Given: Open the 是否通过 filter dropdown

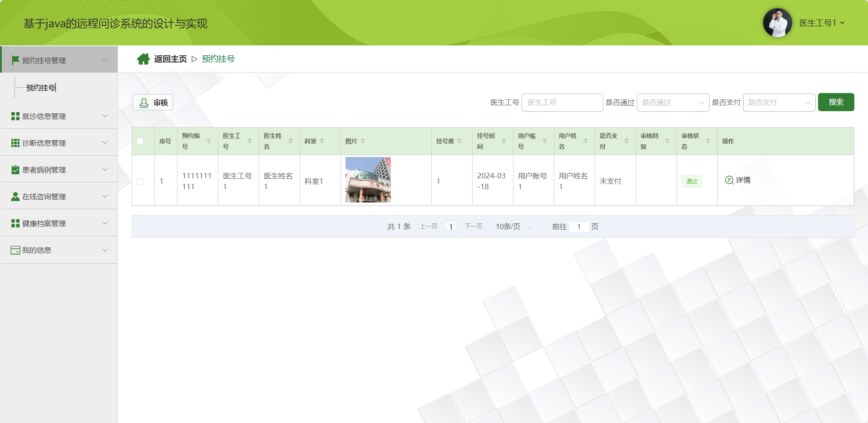Looking at the screenshot, I should click(x=673, y=103).
